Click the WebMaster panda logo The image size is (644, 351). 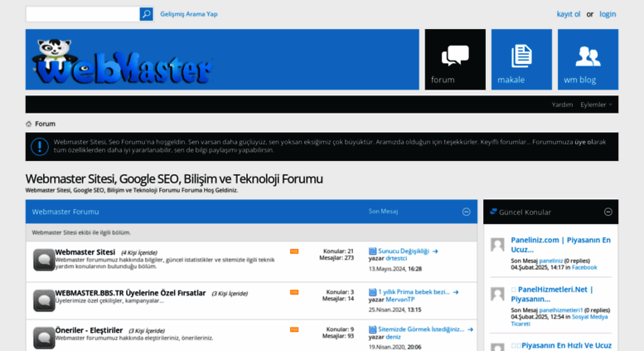click(x=122, y=61)
